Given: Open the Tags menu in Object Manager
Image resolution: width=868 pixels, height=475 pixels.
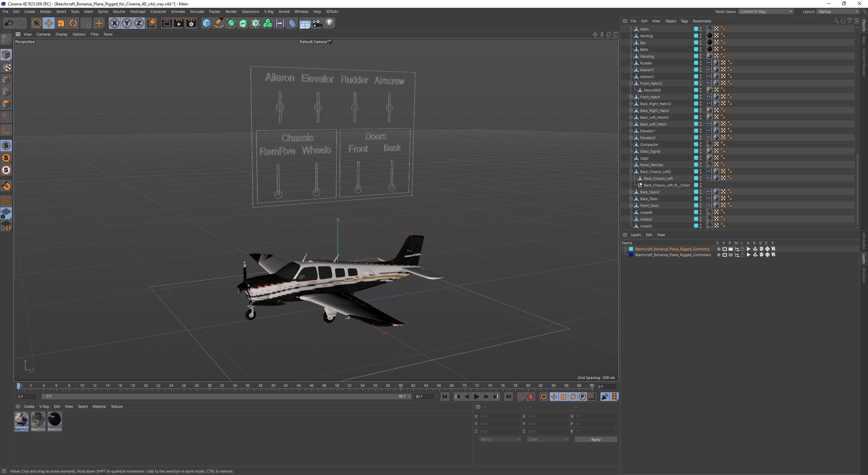Looking at the screenshot, I should tap(684, 21).
